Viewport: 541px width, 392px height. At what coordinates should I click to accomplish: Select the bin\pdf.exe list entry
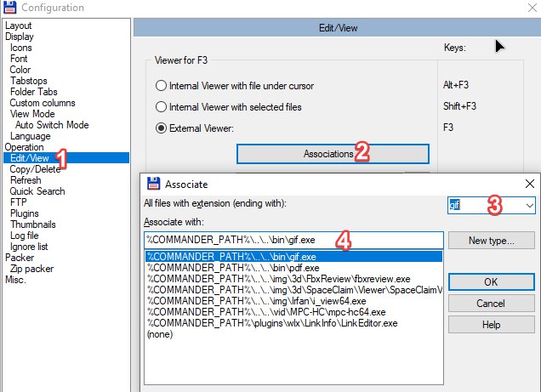pos(293,268)
